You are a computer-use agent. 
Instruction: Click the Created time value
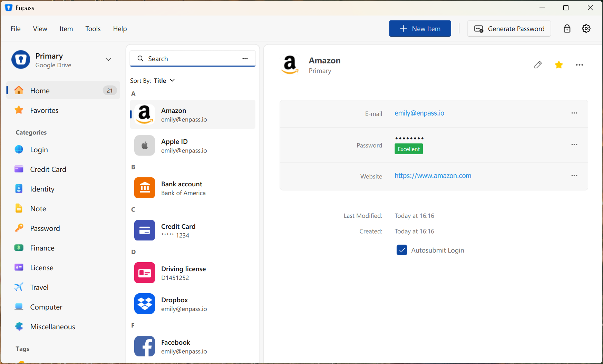click(x=414, y=231)
